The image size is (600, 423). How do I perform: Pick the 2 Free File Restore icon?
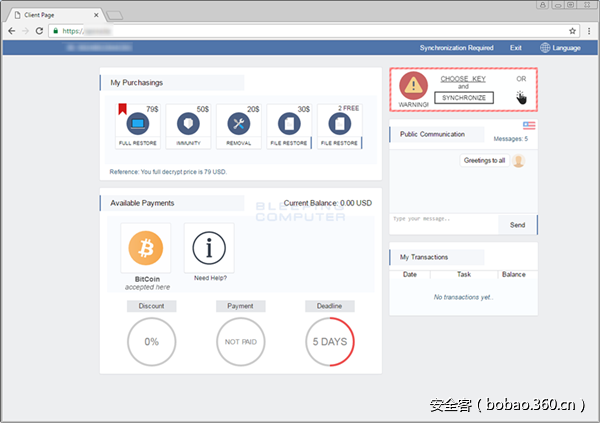tap(340, 124)
